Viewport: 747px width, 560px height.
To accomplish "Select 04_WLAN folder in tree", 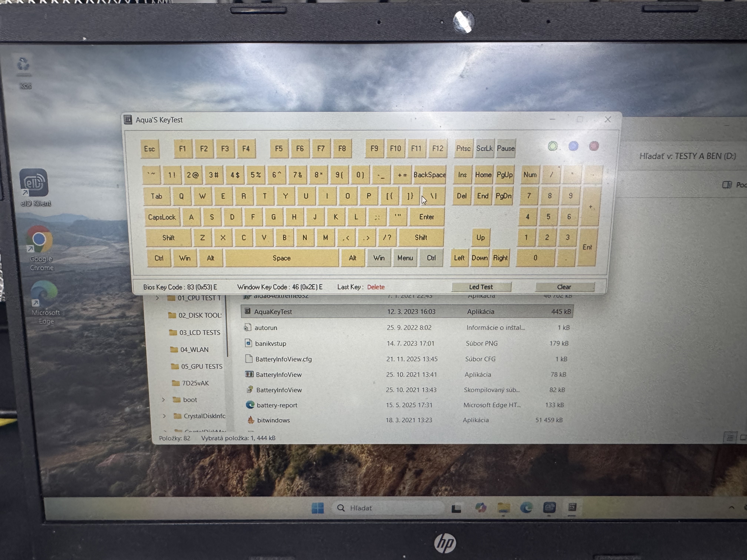I will [x=190, y=350].
